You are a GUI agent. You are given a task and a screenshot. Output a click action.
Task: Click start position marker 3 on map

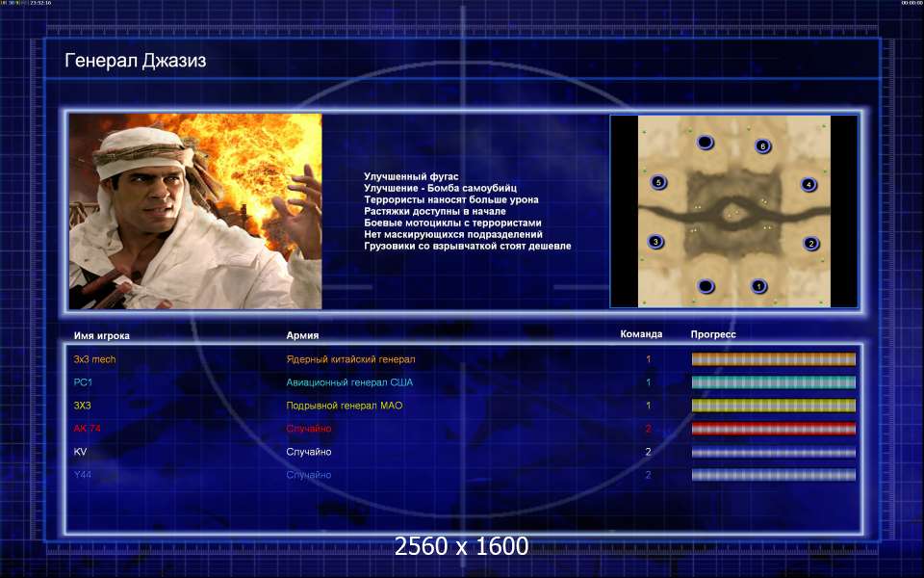coord(655,242)
